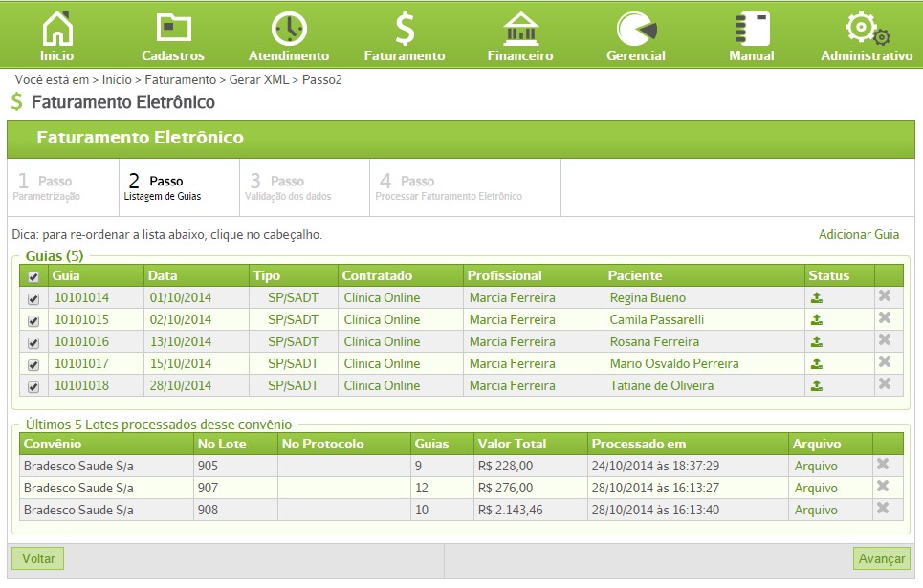Sort list by Data column header
Viewport: 923px width, 588px height.
(163, 275)
